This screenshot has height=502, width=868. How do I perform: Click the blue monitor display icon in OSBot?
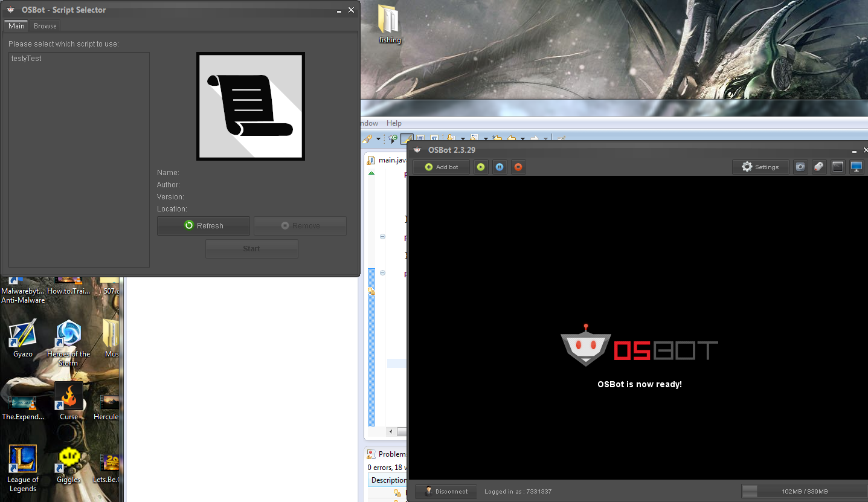click(857, 167)
